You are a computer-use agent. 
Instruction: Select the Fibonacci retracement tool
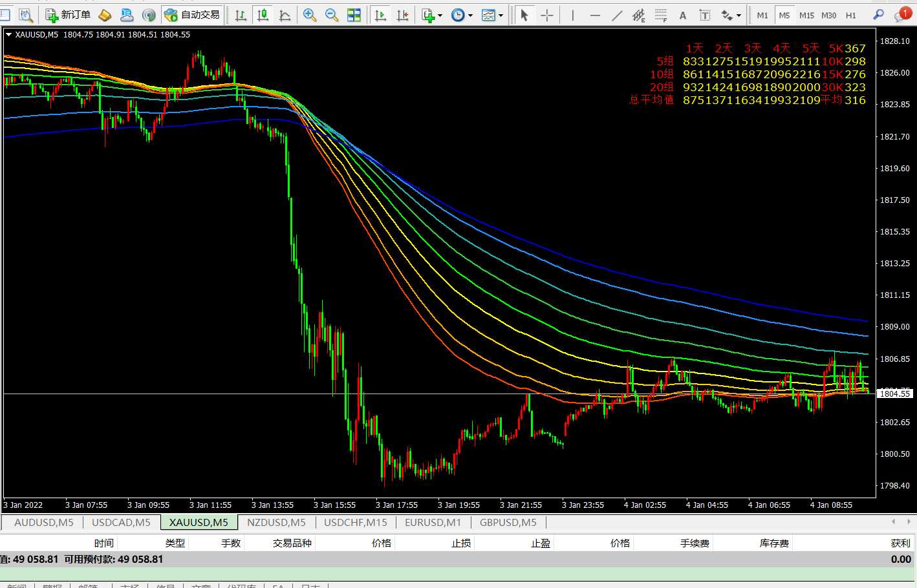[661, 15]
